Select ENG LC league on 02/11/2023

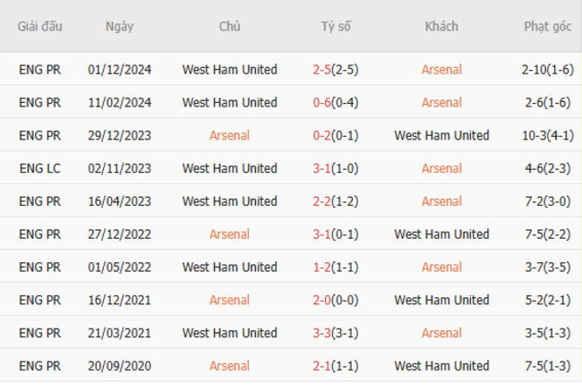40,168
